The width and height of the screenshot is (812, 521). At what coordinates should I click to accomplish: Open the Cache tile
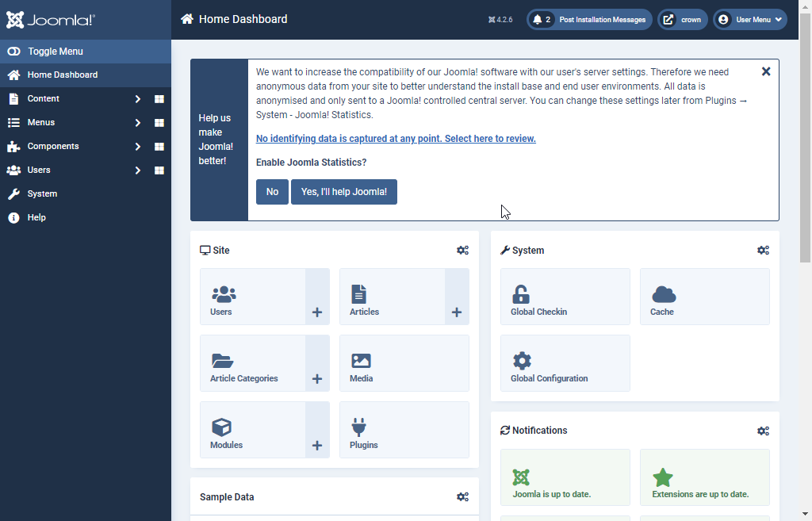click(705, 297)
